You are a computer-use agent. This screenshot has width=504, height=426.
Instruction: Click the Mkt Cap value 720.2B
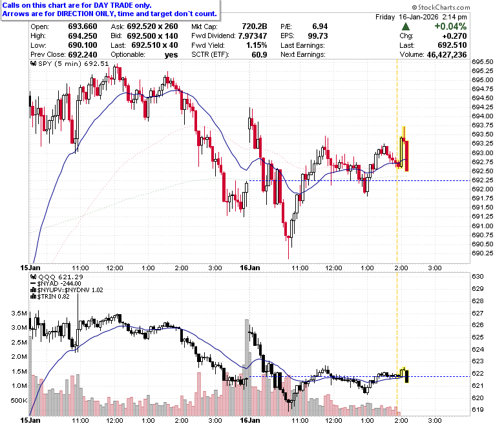(255, 27)
